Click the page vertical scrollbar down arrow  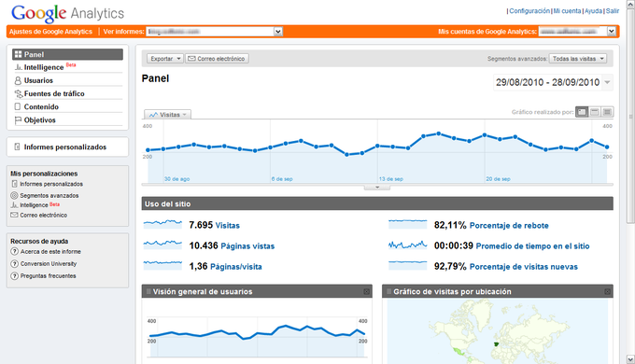pos(630,359)
